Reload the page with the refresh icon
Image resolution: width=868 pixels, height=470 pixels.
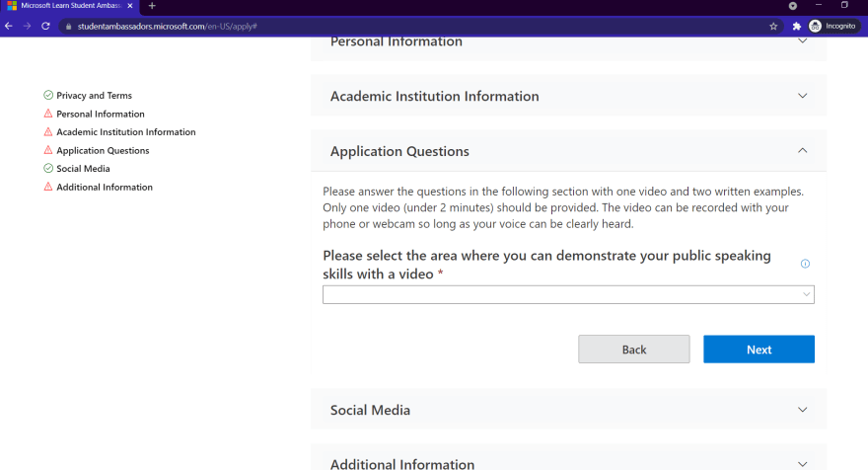coord(45,26)
